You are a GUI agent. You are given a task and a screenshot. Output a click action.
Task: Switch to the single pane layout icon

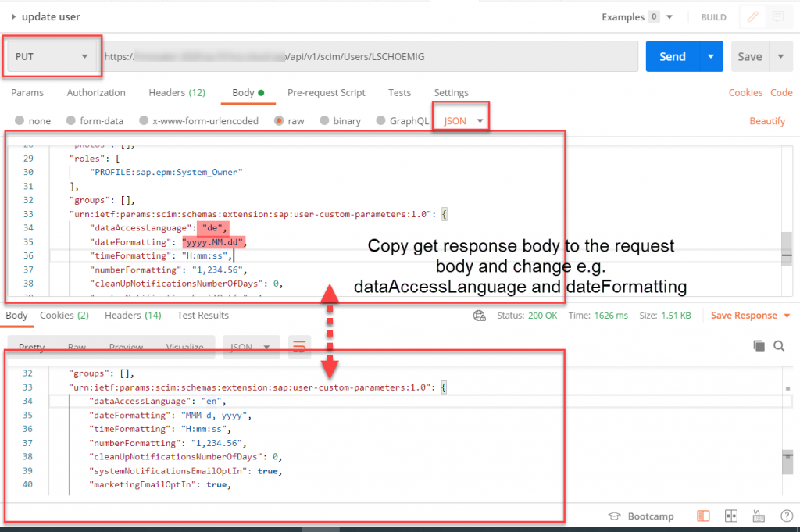coord(703,516)
